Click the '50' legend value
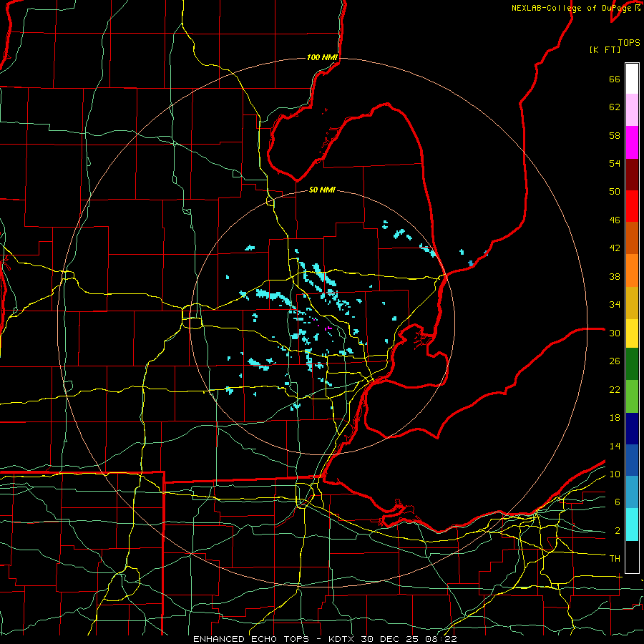644x644 pixels. tap(615, 192)
